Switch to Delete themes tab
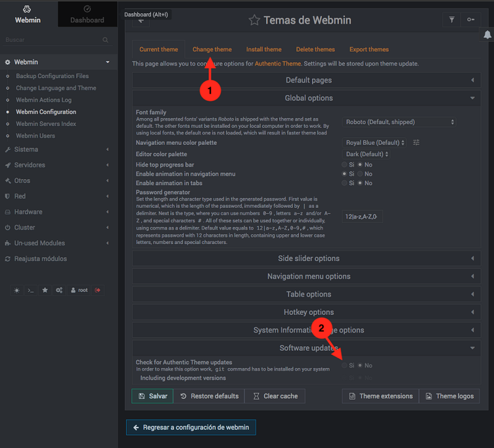 (315, 50)
